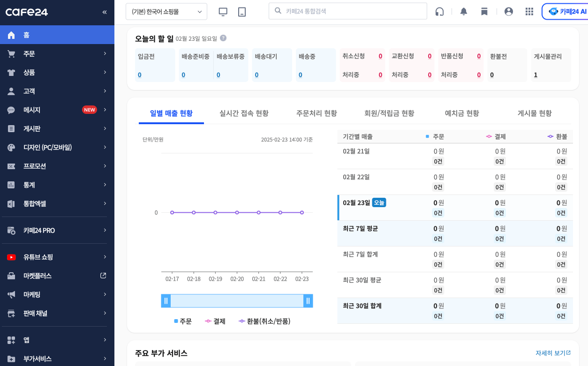Click the help question mark beside 오늘의 할 일
588x366 pixels.
pos(223,38)
